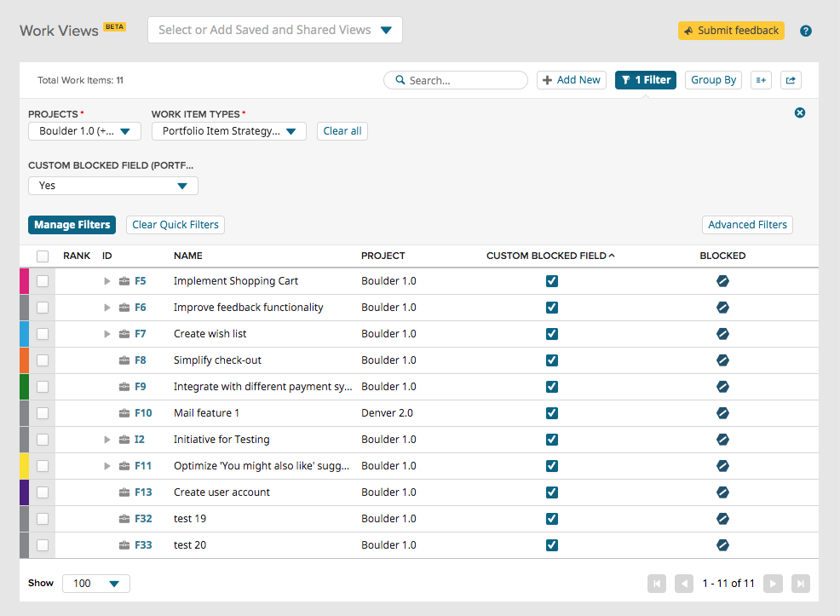Click the briefcase icon beside I2
The image size is (840, 616).
tap(124, 440)
